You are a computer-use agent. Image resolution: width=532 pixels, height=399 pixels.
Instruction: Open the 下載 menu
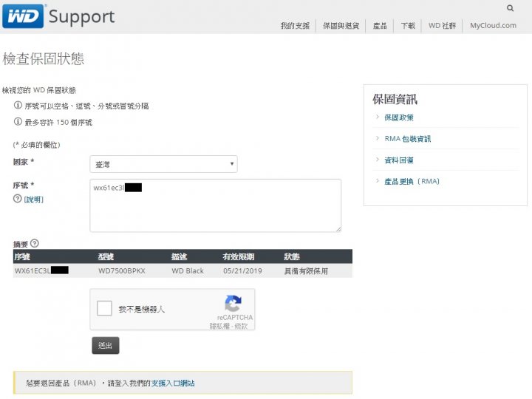(408, 26)
